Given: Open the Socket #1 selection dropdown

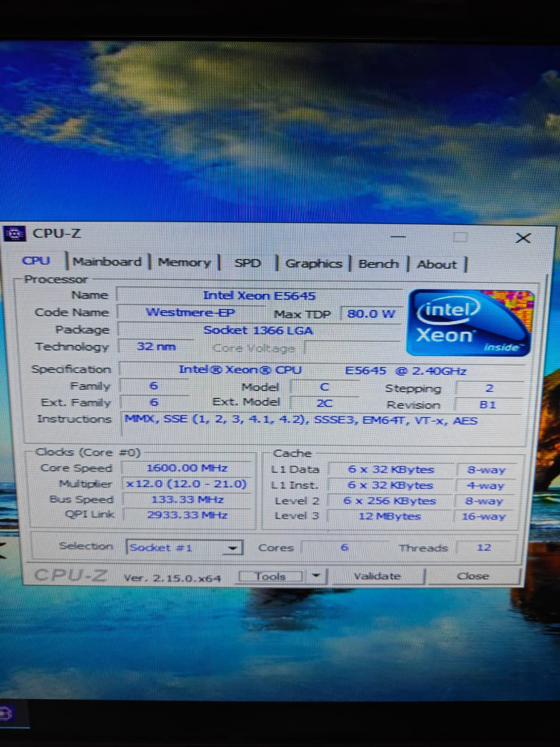Looking at the screenshot, I should (184, 547).
